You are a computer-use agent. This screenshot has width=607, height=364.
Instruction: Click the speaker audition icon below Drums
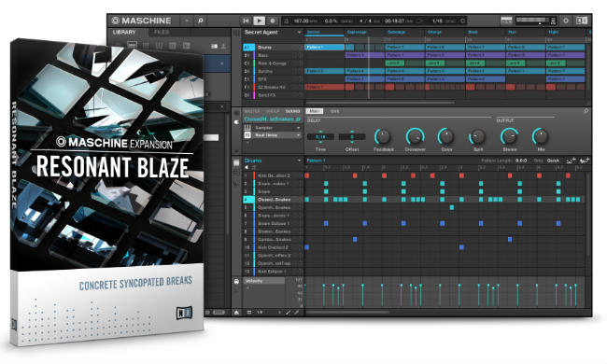[x=247, y=167]
